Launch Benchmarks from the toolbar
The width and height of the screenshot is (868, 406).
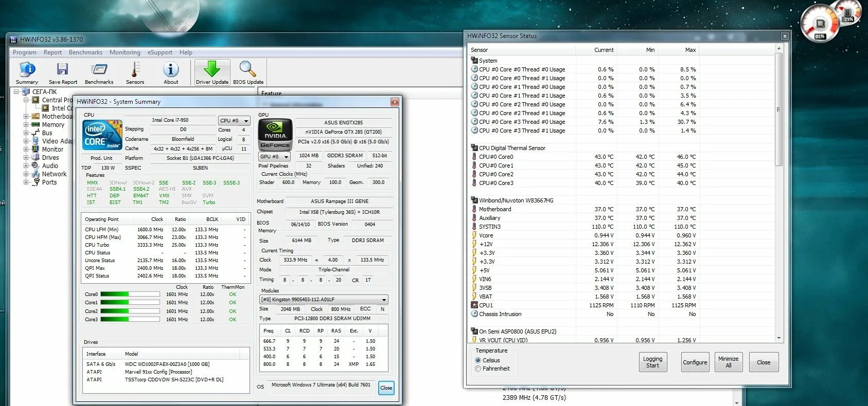[99, 72]
